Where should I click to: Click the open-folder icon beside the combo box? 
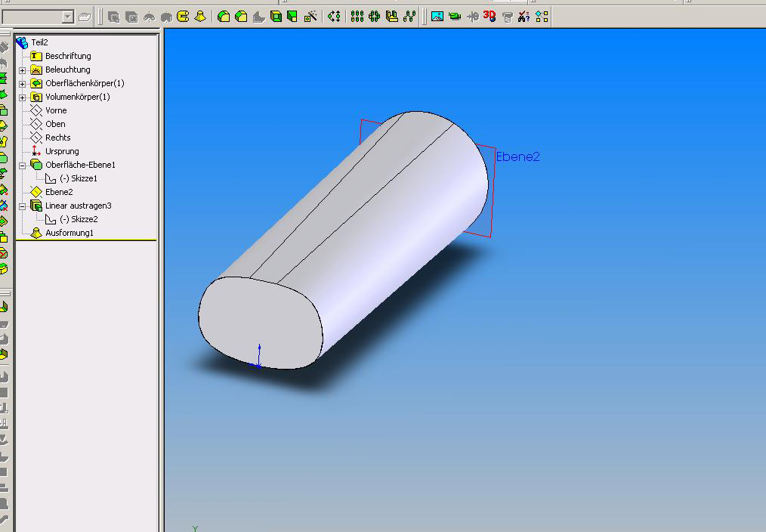click(85, 17)
